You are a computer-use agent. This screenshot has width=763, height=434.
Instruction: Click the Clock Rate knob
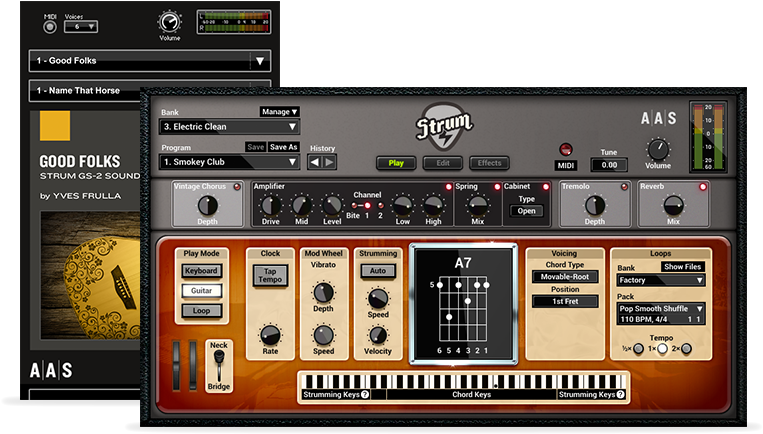click(270, 335)
